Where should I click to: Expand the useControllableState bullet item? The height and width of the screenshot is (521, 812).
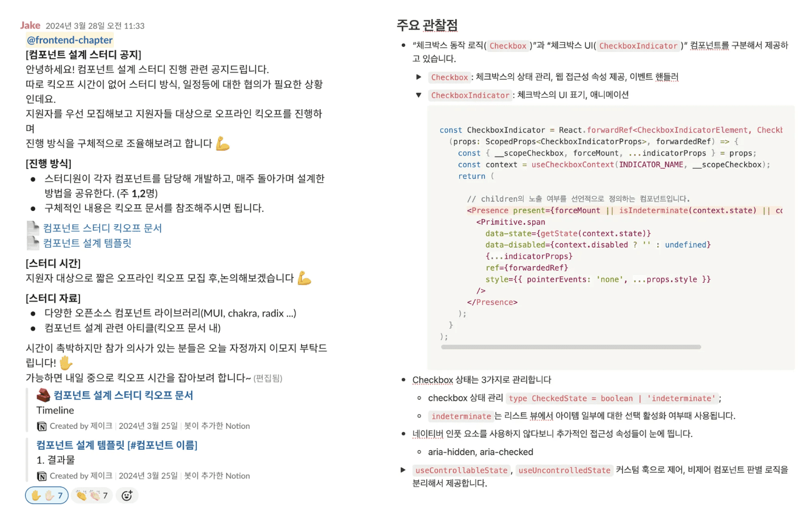point(402,470)
